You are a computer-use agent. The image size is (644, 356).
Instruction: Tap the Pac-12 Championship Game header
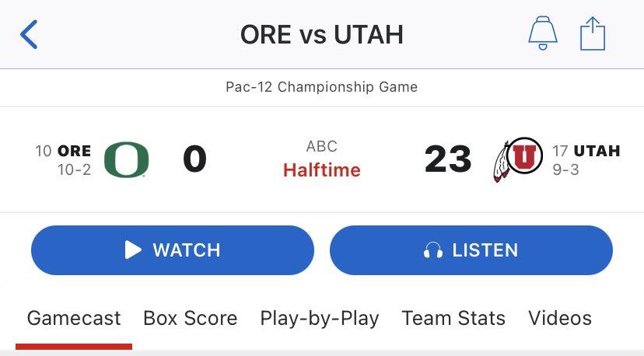321,87
